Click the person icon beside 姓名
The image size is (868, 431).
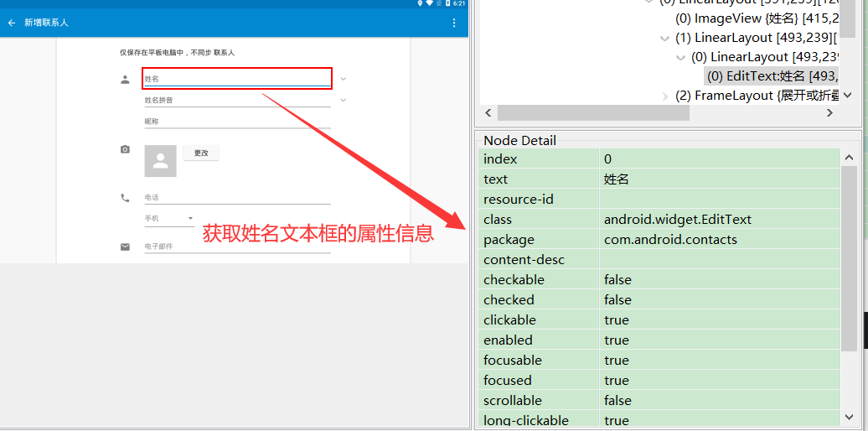[x=125, y=79]
